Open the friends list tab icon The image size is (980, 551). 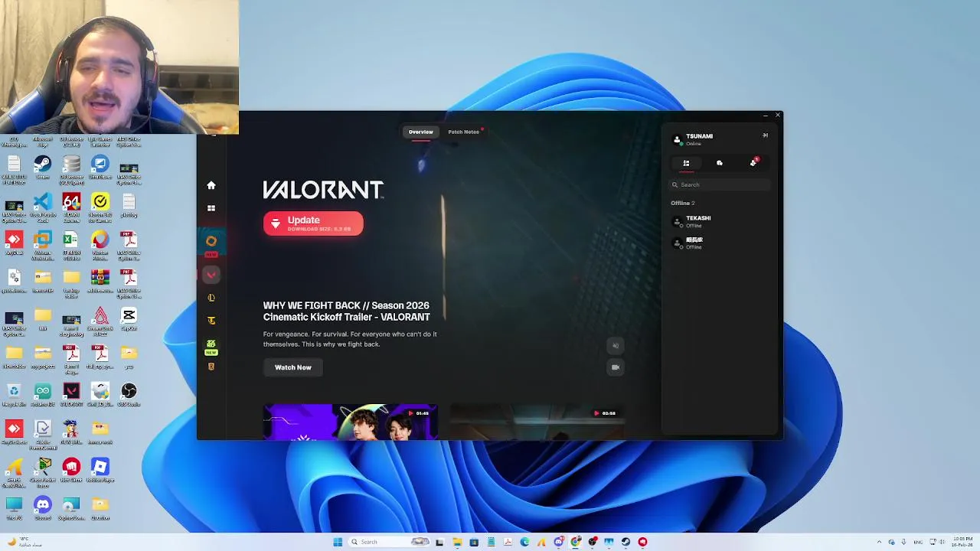pyautogui.click(x=686, y=163)
